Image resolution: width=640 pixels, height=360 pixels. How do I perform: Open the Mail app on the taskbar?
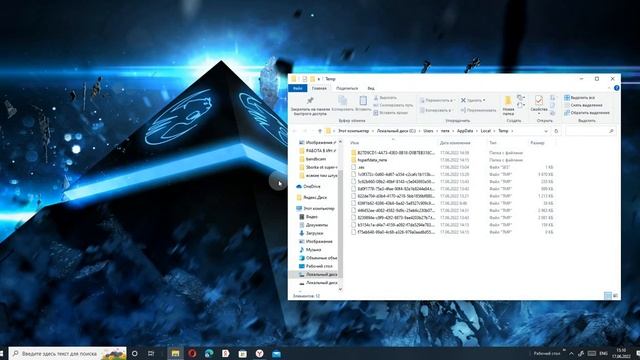pyautogui.click(x=276, y=353)
